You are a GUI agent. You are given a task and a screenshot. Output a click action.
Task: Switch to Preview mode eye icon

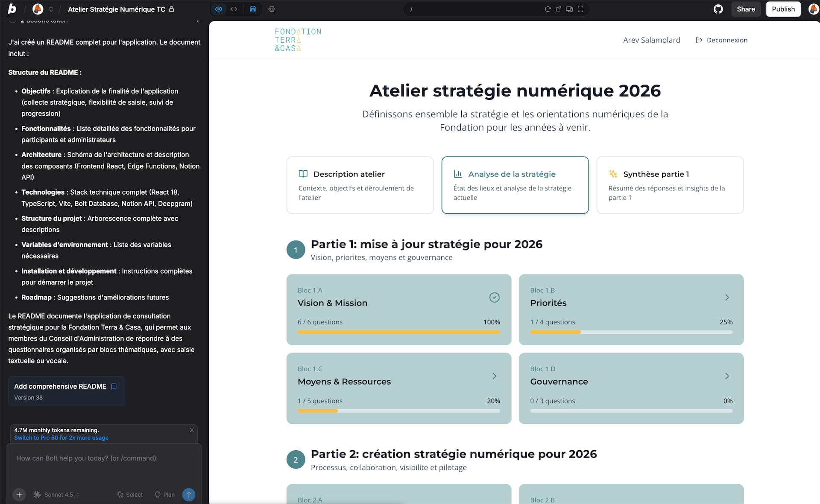click(219, 9)
